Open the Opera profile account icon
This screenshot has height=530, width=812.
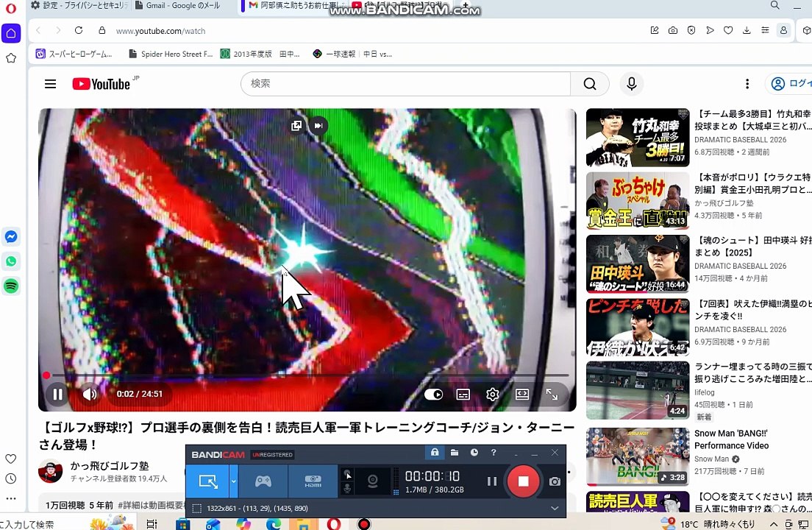pyautogui.click(x=783, y=31)
